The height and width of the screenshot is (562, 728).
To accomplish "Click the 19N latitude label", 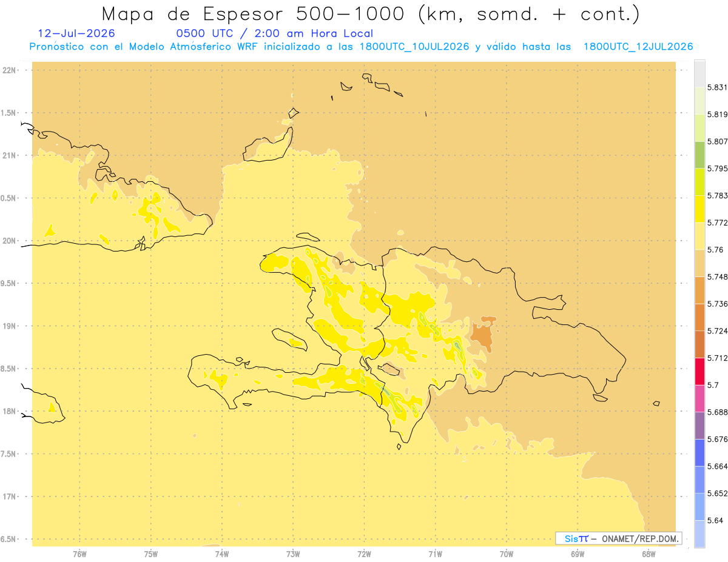I will pyautogui.click(x=10, y=326).
